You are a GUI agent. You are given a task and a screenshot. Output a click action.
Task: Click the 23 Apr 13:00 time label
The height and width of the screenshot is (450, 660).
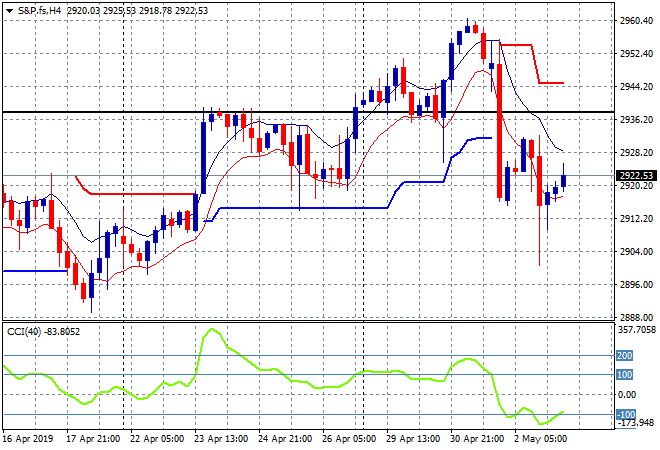221,439
